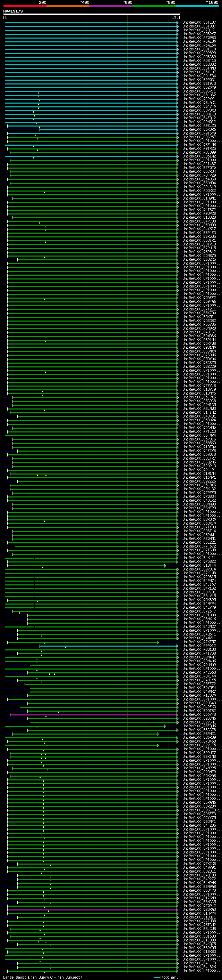The image size is (222, 980).
Task: Click the cyan alignment bar for UniRef100_C6TE87
Action: coord(92,23)
